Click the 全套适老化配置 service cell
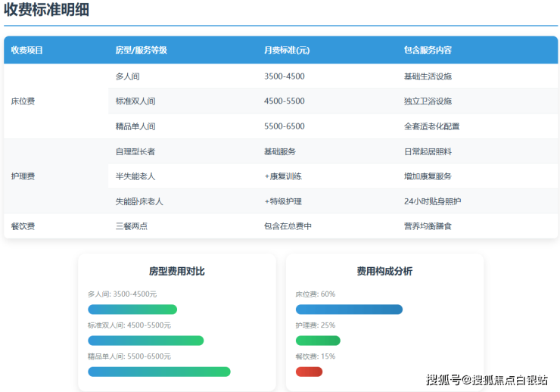The width and height of the screenshot is (560, 392). tap(431, 126)
